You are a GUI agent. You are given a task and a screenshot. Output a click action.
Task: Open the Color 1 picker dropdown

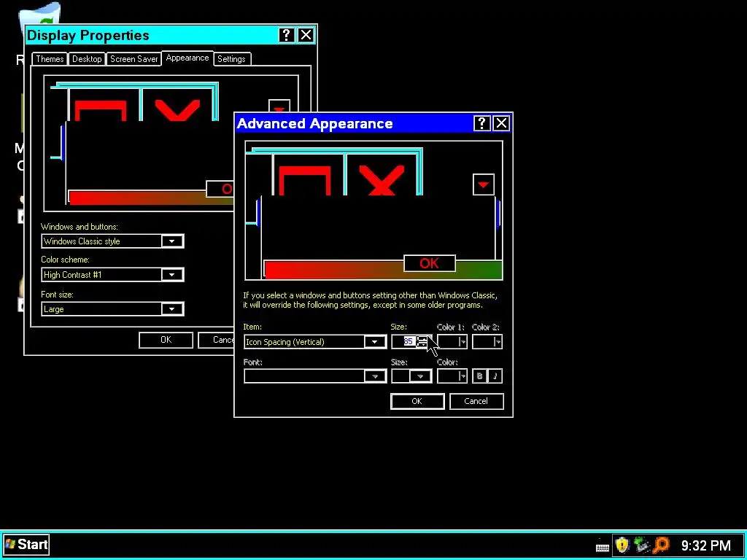point(452,342)
